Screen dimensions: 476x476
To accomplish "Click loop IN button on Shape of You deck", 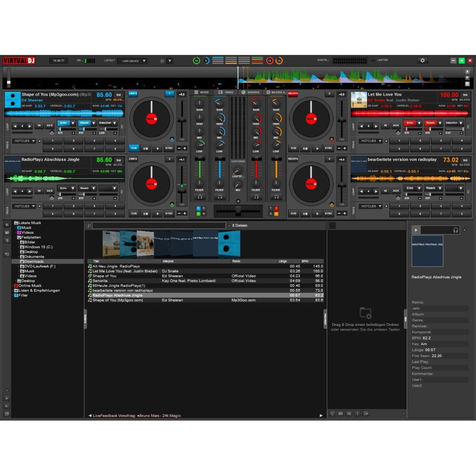I will click(39, 125).
